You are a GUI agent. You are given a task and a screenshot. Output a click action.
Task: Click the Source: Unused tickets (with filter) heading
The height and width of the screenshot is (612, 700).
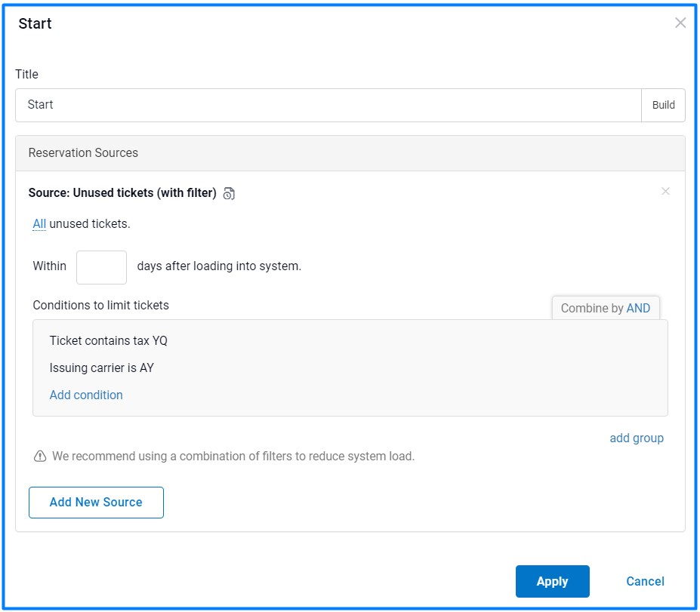122,193
